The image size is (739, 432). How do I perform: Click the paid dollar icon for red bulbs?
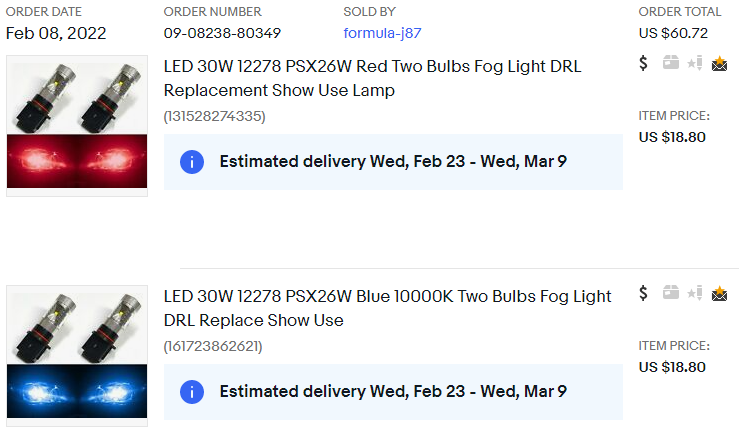[x=644, y=64]
